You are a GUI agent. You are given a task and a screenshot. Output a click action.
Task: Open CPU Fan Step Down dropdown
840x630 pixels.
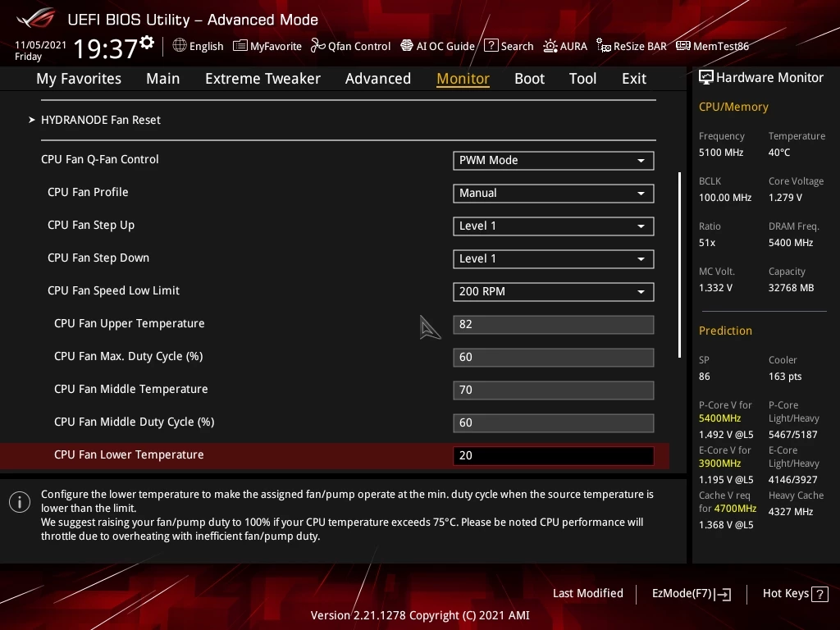[x=554, y=258]
